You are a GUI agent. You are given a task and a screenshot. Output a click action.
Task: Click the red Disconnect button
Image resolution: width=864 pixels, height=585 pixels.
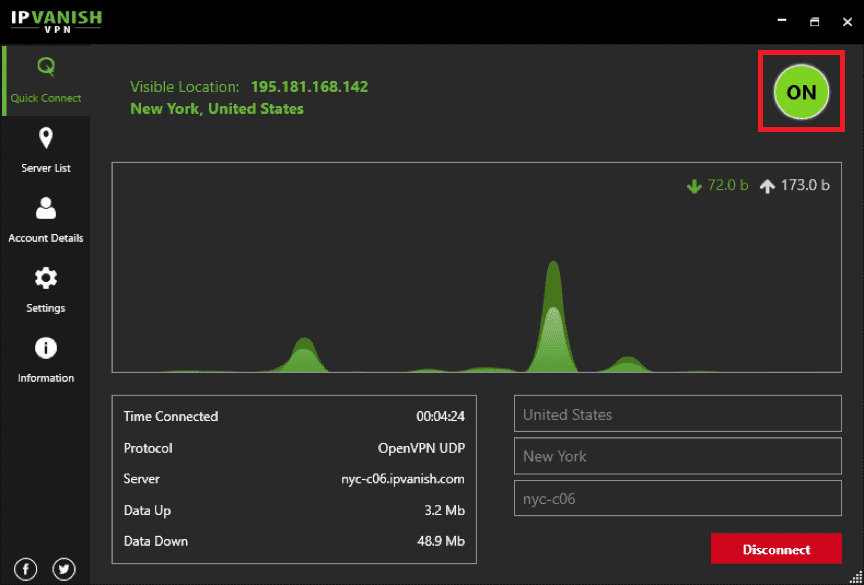pos(776,549)
